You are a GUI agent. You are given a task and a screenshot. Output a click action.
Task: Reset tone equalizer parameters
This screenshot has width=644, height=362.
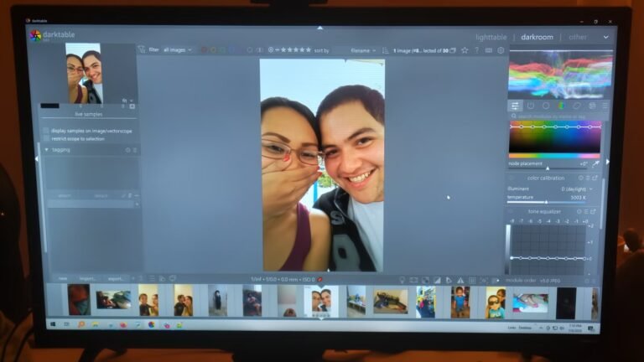(x=579, y=212)
